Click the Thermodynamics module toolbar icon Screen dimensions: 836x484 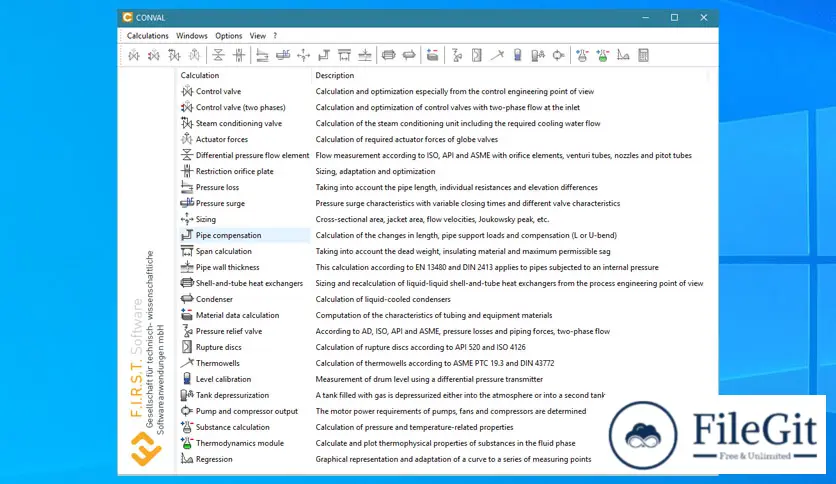[602, 55]
